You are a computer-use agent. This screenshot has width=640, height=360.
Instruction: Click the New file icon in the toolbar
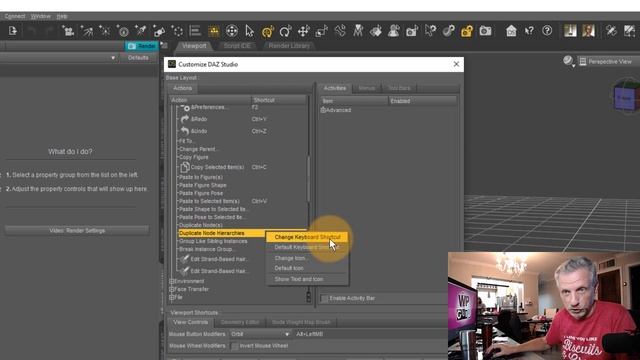coord(13,31)
